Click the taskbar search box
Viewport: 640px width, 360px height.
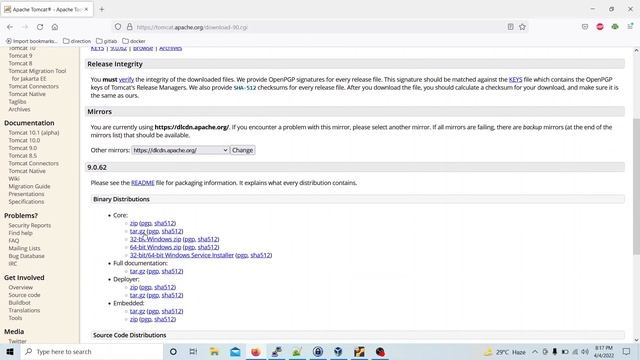[x=92, y=351]
